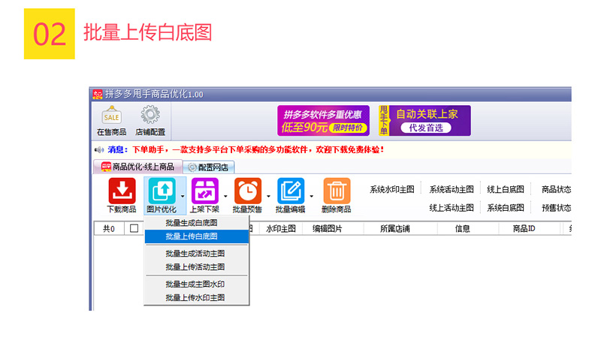Click the 系统白底图 filter
The width and height of the screenshot is (601, 364).
(x=505, y=208)
